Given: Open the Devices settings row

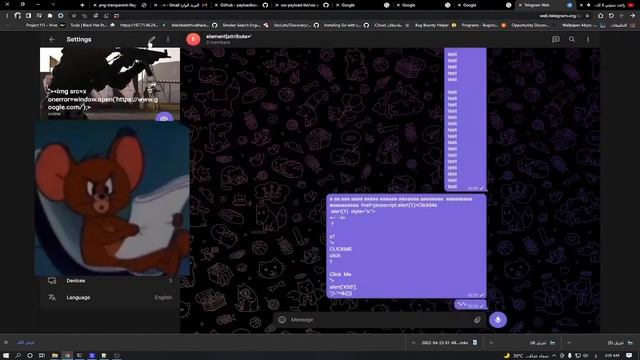Looking at the screenshot, I should coord(110,281).
